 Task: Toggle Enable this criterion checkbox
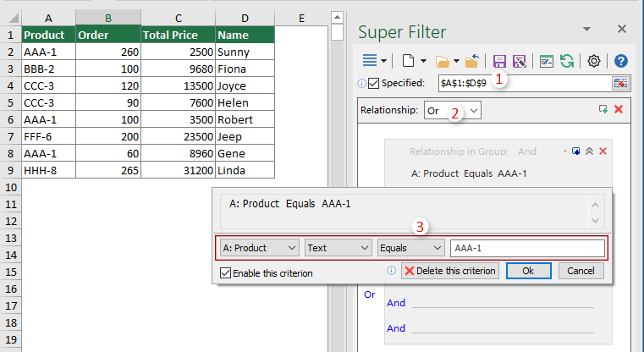point(225,272)
